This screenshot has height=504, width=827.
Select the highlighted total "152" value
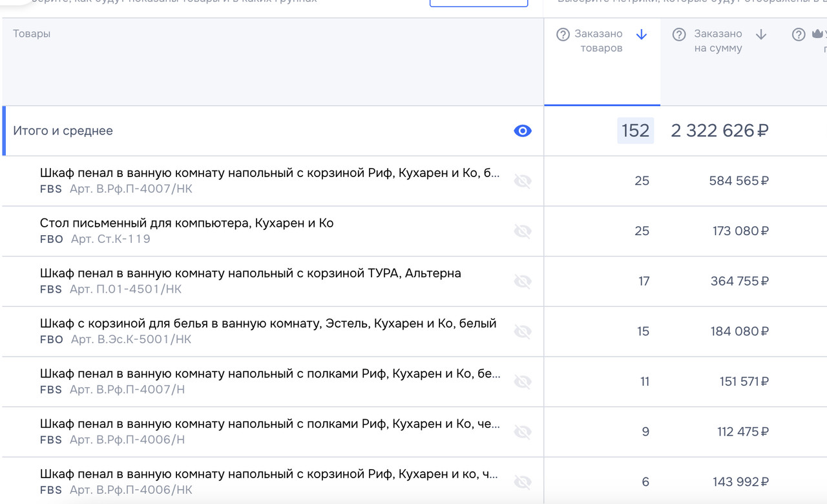635,131
